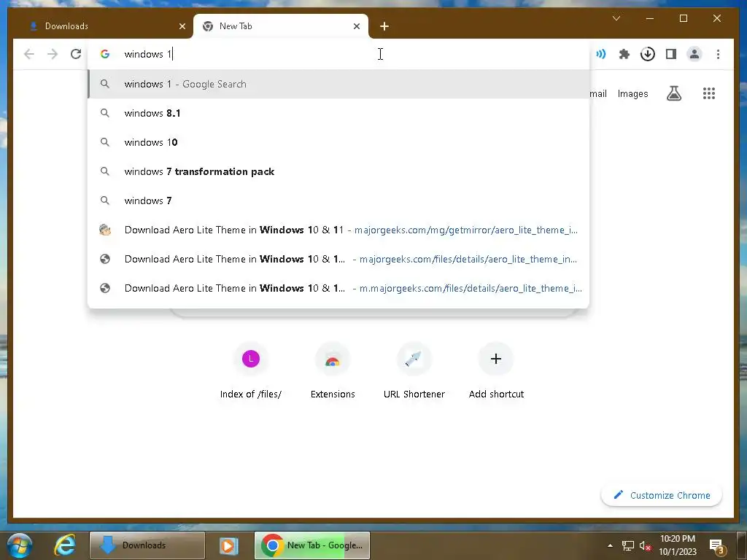The image size is (747, 560).
Task: Select the New Tab - Google Chrome taskbar button
Action: (312, 545)
